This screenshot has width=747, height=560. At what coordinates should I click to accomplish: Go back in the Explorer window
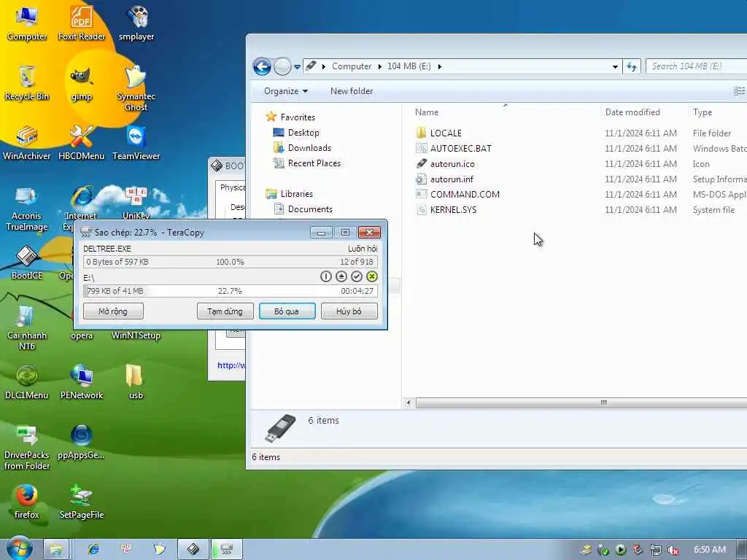point(262,66)
